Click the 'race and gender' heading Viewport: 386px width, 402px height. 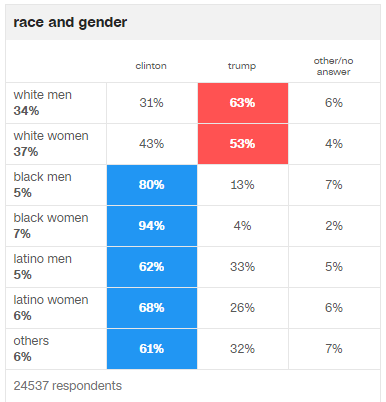(70, 23)
